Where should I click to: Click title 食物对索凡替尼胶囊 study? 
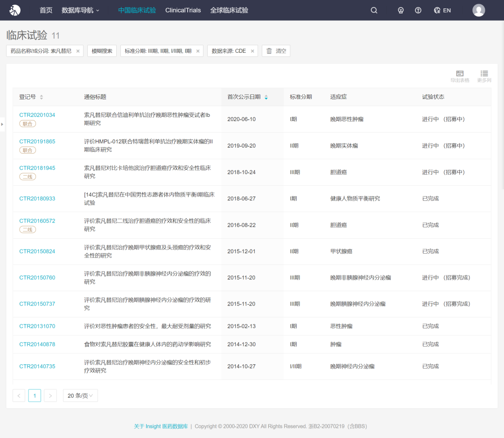(x=147, y=344)
